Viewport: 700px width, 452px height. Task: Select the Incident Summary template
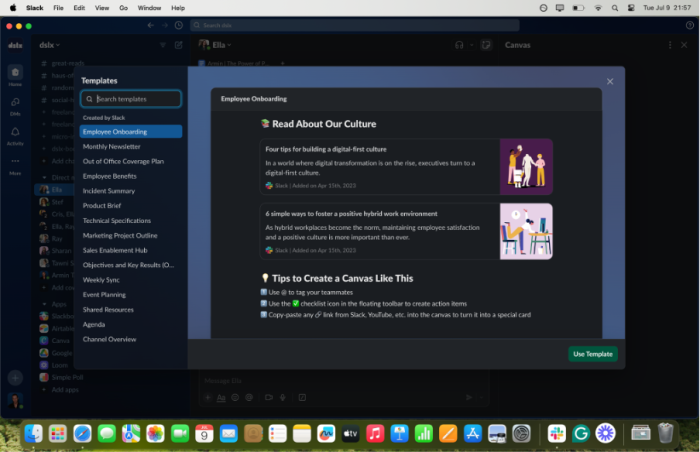(131, 191)
